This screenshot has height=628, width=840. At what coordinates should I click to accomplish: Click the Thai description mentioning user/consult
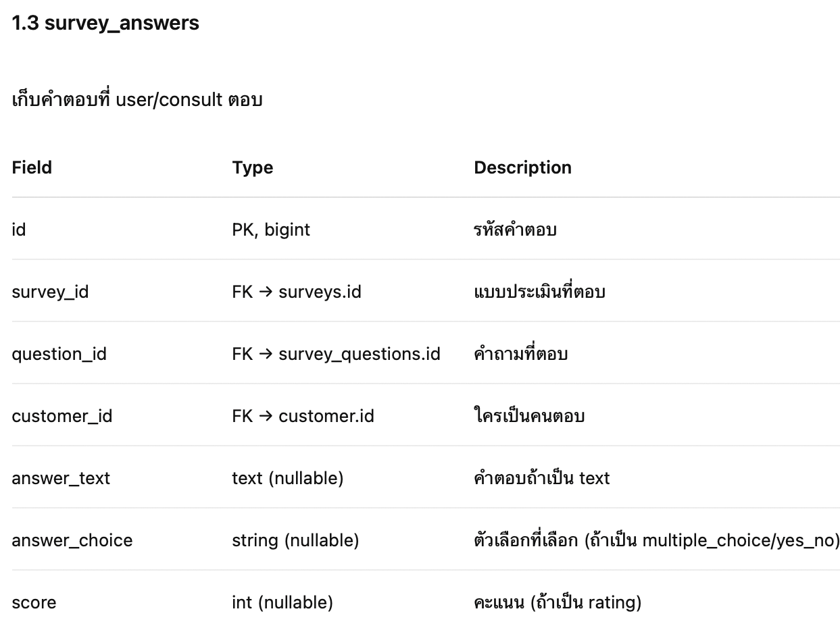point(137,100)
